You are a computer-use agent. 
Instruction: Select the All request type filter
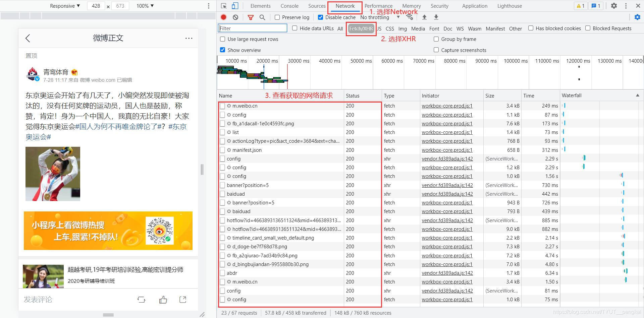pos(340,28)
